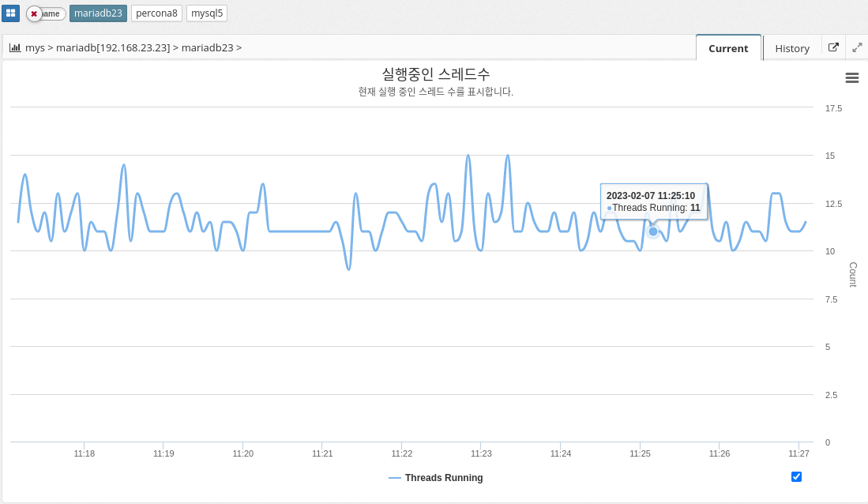Click the highlighted data point at 11:25:10
This screenshot has width=868, height=504.
(x=653, y=231)
